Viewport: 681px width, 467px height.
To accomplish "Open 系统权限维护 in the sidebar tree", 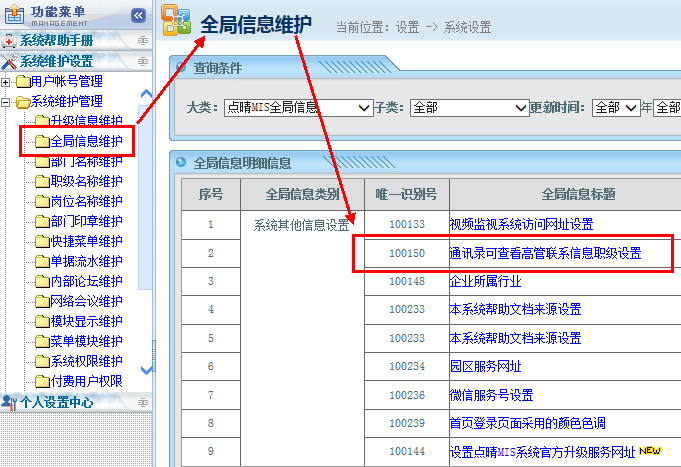I will click(86, 361).
